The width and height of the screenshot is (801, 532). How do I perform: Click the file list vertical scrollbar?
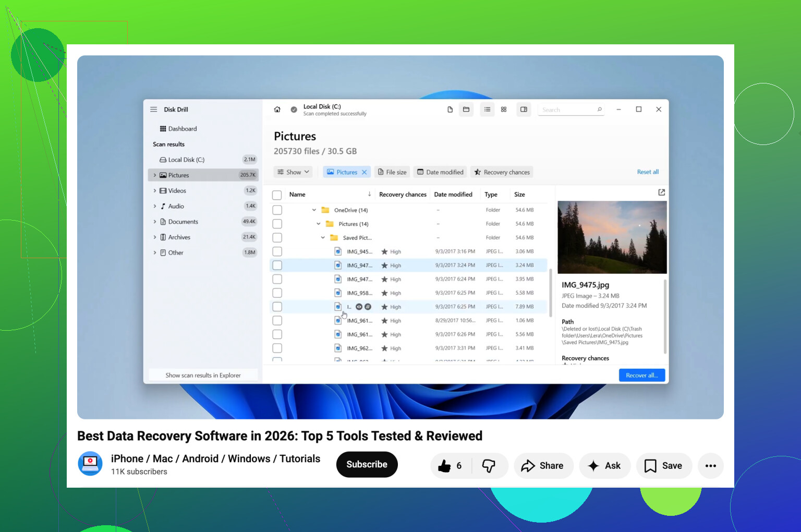[551, 293]
